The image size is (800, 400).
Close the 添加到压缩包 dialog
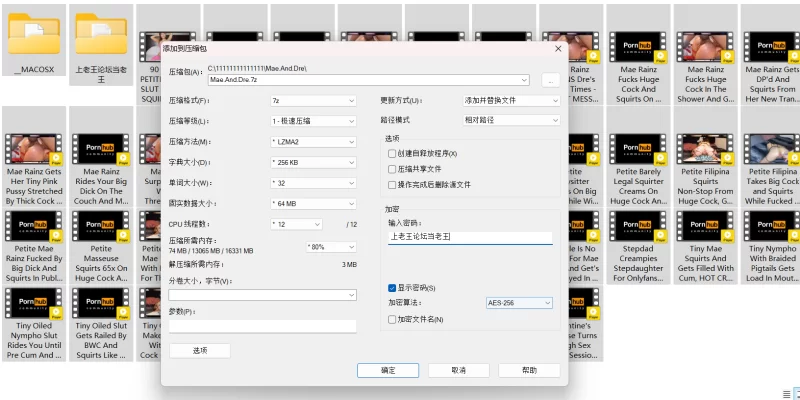pos(558,48)
